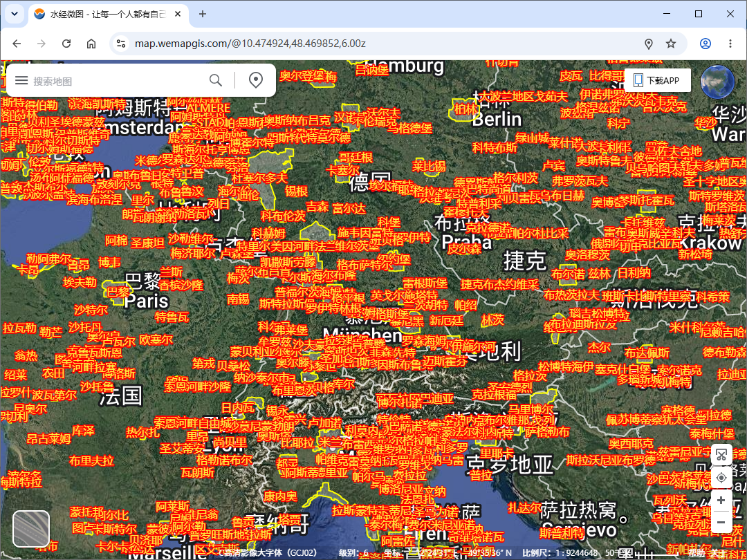Screen dimensions: 747x560
Task: Go to the browser home page
Action: (91, 44)
